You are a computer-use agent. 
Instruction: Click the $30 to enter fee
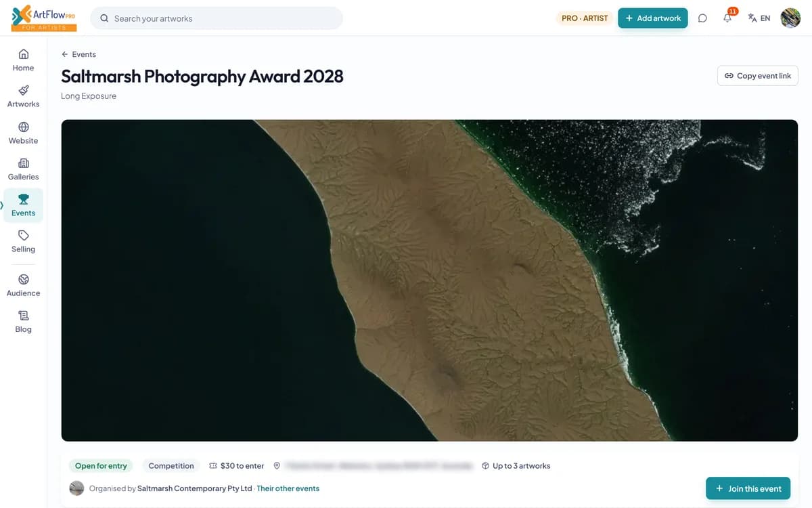[237, 466]
